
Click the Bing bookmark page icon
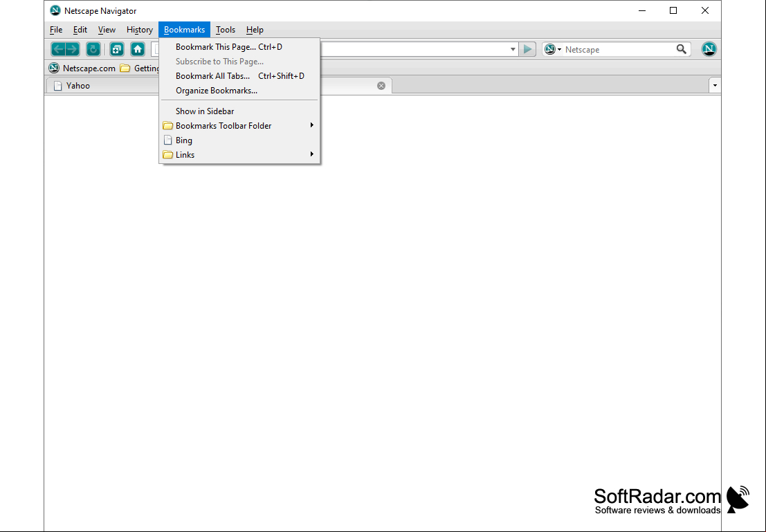click(x=168, y=140)
